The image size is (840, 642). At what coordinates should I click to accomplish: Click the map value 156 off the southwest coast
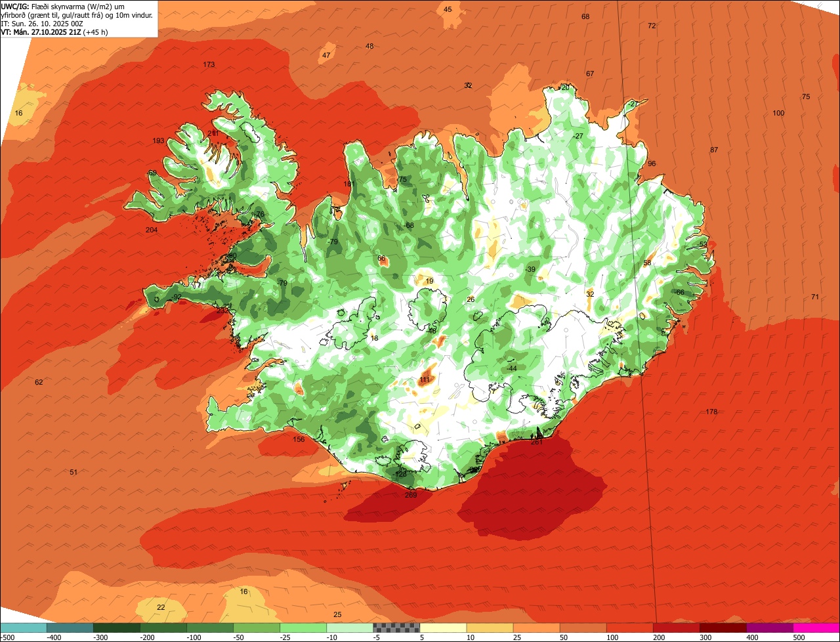(x=299, y=439)
